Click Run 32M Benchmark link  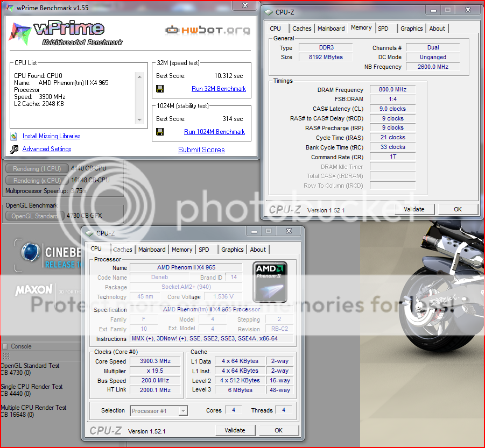tap(219, 89)
